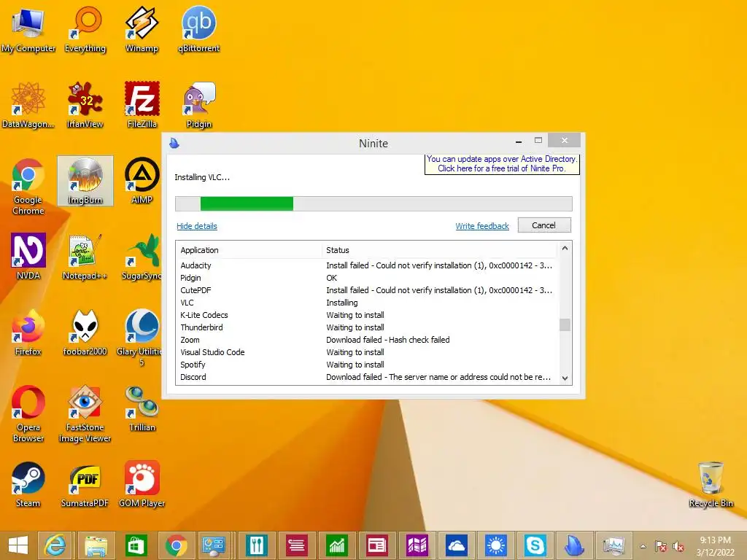Open the Everything search shortcut

(x=85, y=29)
